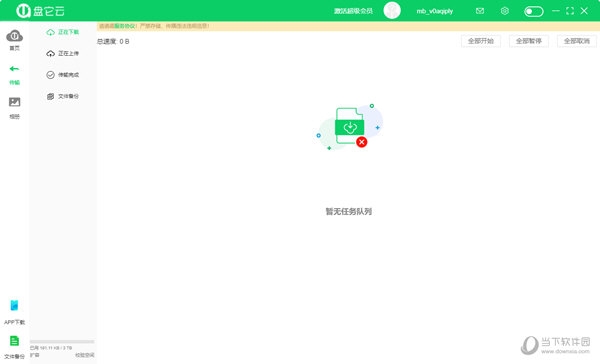Select the 传输 transfer arrow icon
Viewport: 600px width, 364px height.
15,69
